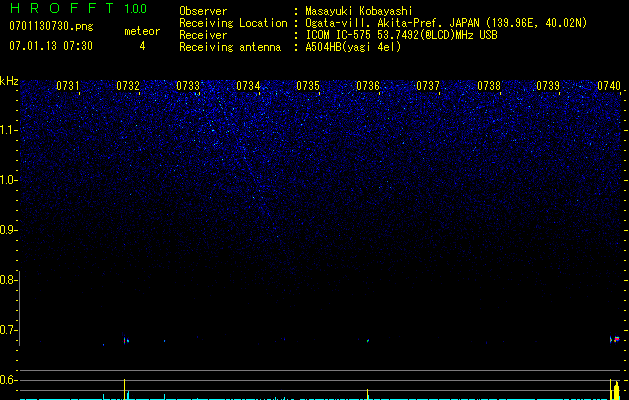This screenshot has width=629, height=400.
Task: Click the meteor echo near 0732
Action: click(126, 340)
